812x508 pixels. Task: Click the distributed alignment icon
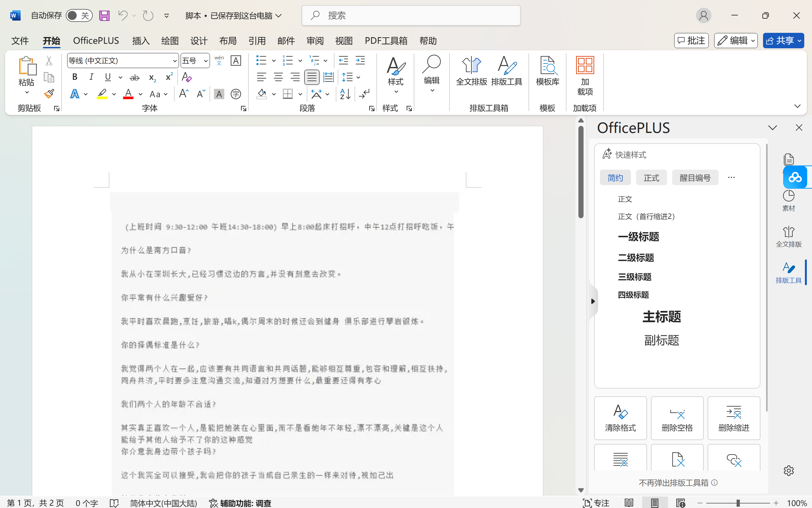(328, 77)
